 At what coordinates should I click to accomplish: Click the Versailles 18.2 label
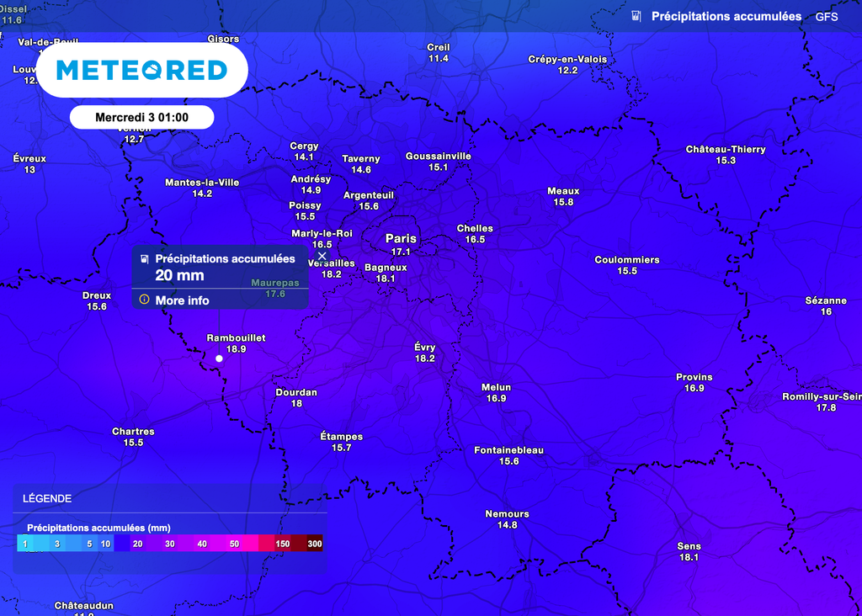coord(331,268)
